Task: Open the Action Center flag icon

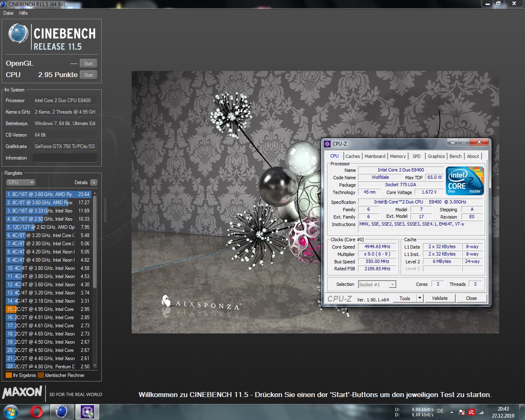Action: click(462, 412)
